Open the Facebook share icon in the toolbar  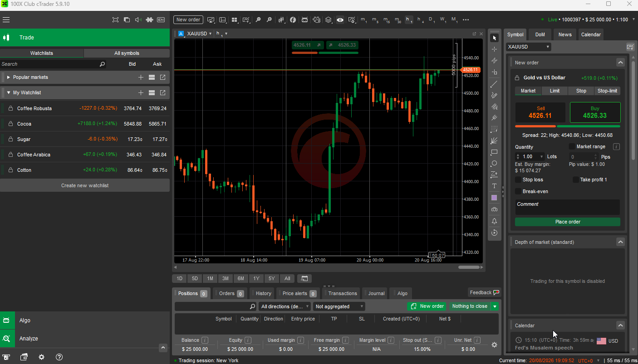pyautogui.click(x=293, y=20)
